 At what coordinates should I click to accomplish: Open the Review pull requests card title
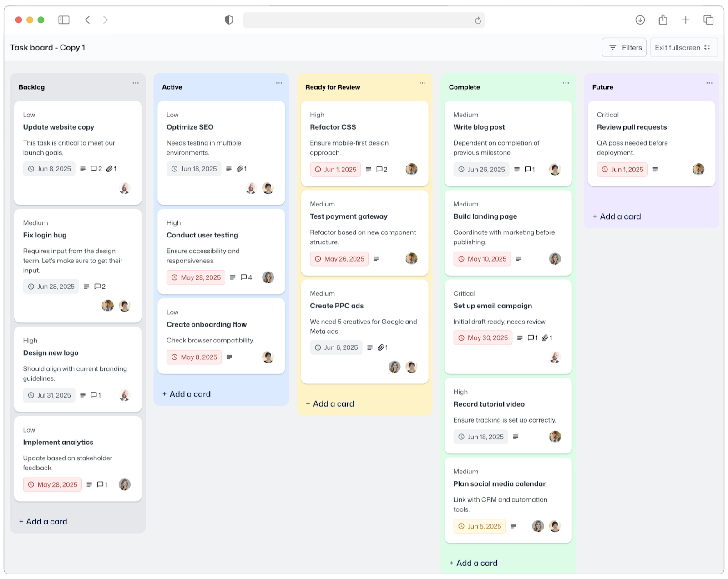click(632, 127)
